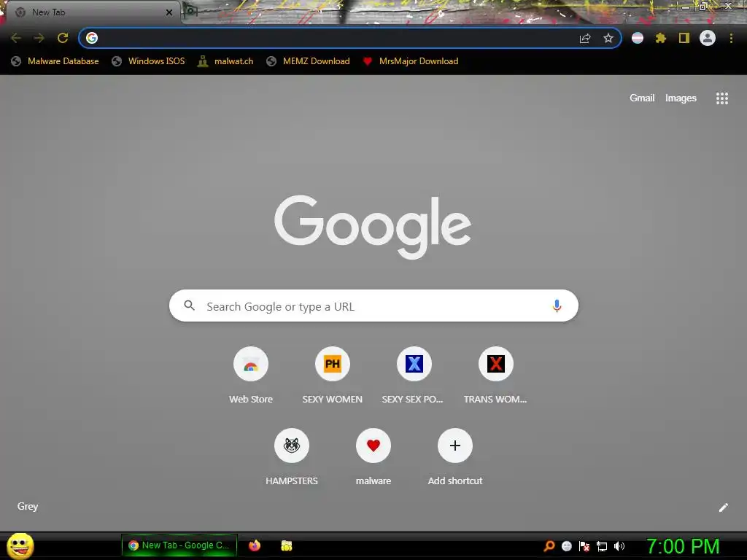Click the 7:00 PM clock
The width and height of the screenshot is (747, 560).
coord(683,546)
